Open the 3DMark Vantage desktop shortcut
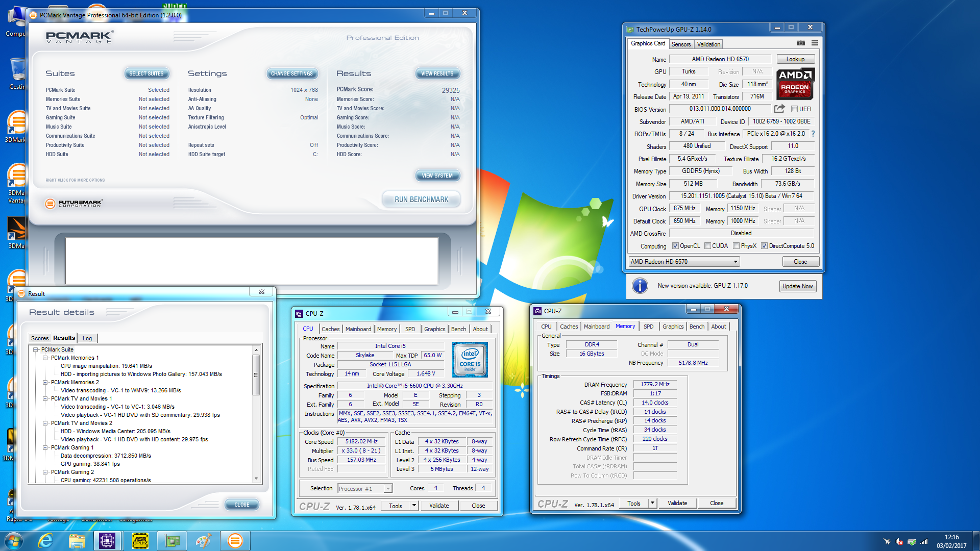 pos(17,183)
